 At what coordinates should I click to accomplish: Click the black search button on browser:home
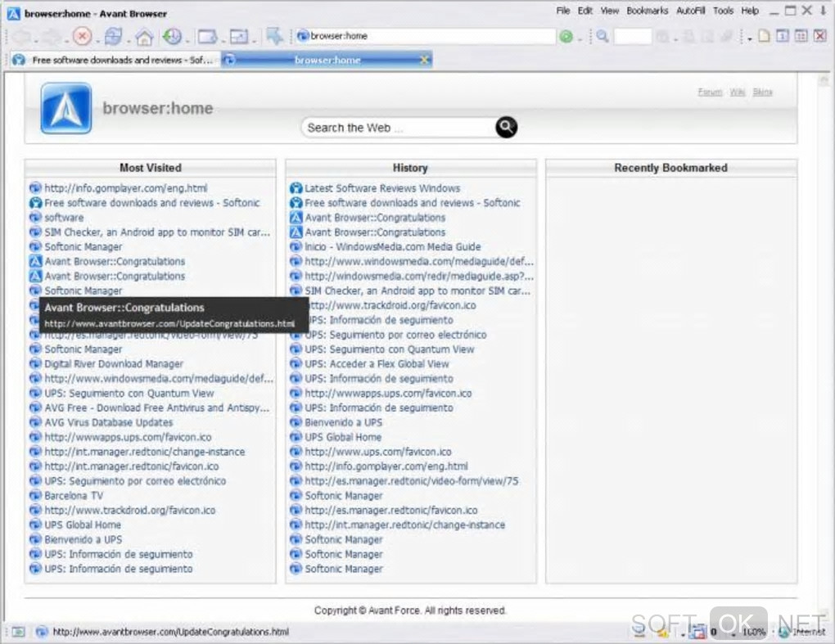(x=506, y=127)
